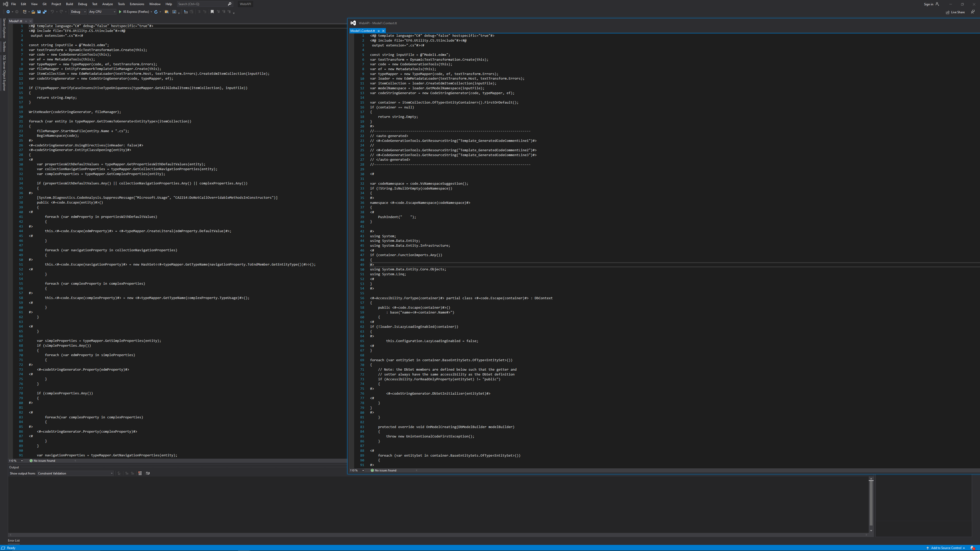Click the Ready status text
This screenshot has height=551, width=980.
click(11, 548)
